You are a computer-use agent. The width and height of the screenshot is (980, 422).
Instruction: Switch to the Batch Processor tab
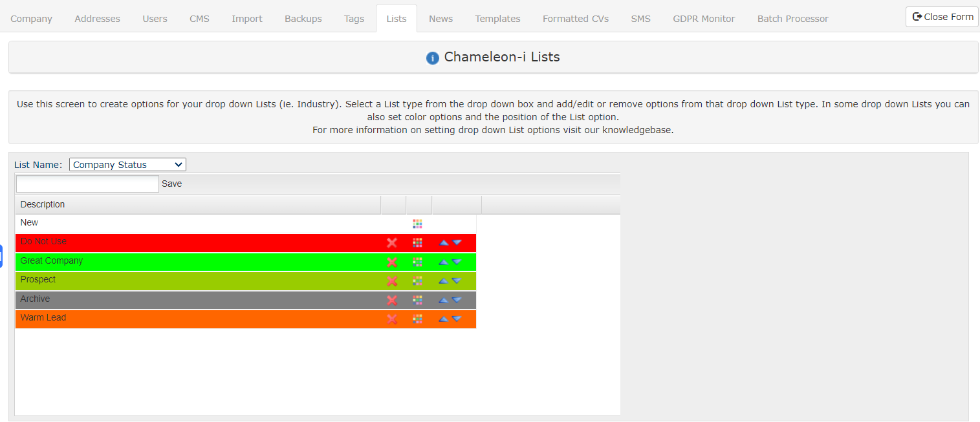click(792, 19)
